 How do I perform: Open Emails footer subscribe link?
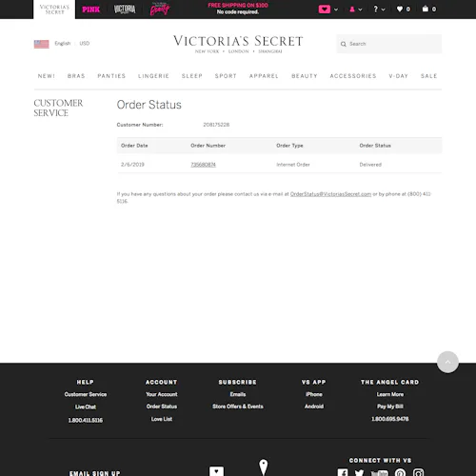pyautogui.click(x=238, y=394)
